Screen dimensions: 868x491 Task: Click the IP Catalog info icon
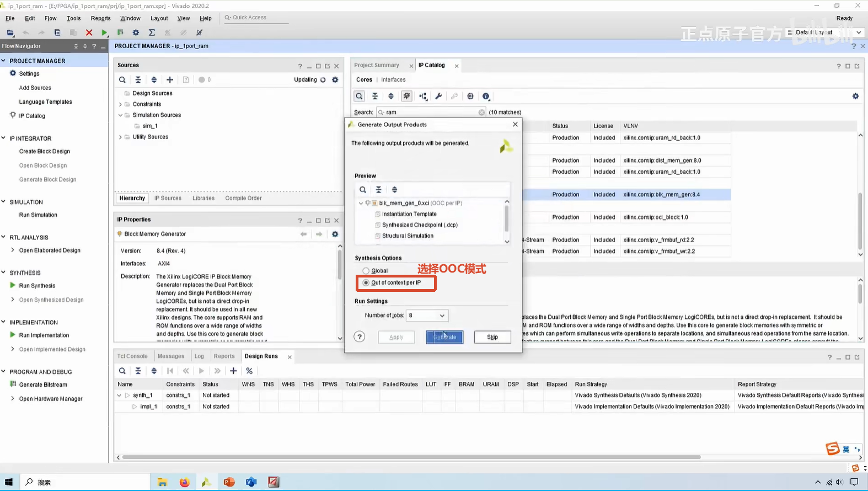tap(486, 96)
